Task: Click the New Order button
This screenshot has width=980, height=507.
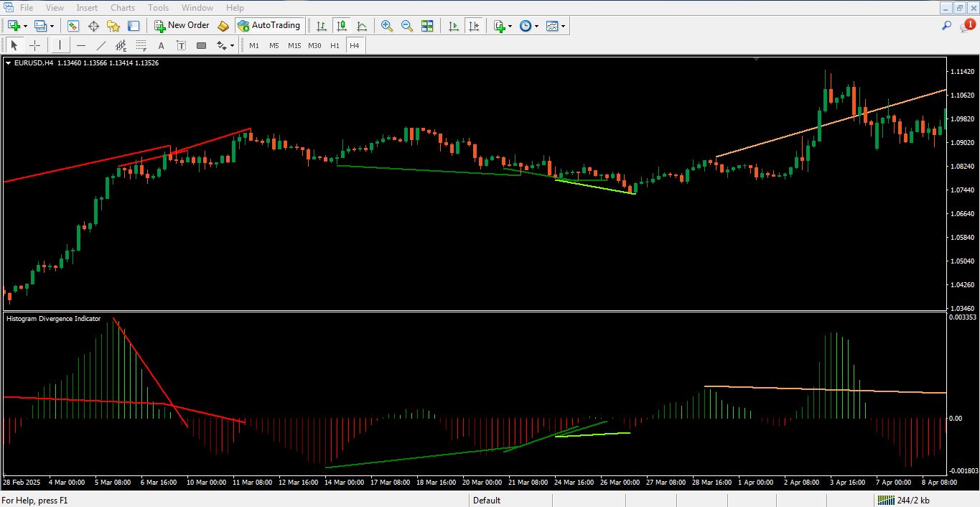Action: pos(182,26)
